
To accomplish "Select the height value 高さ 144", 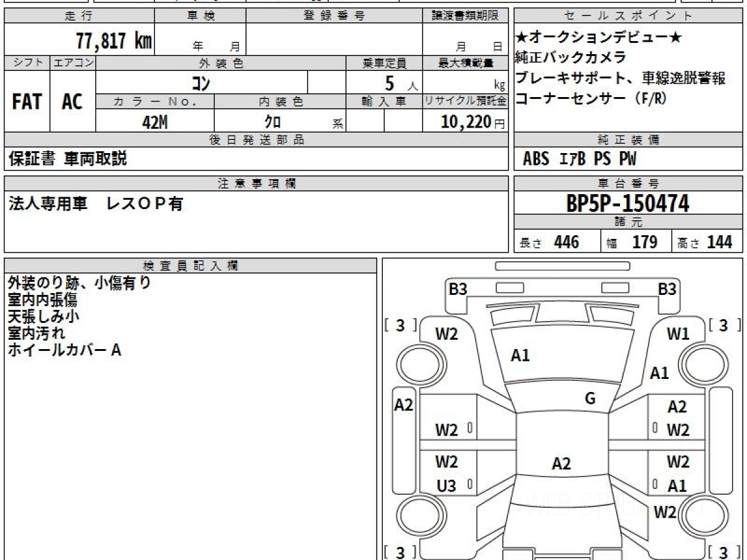I will point(705,242).
